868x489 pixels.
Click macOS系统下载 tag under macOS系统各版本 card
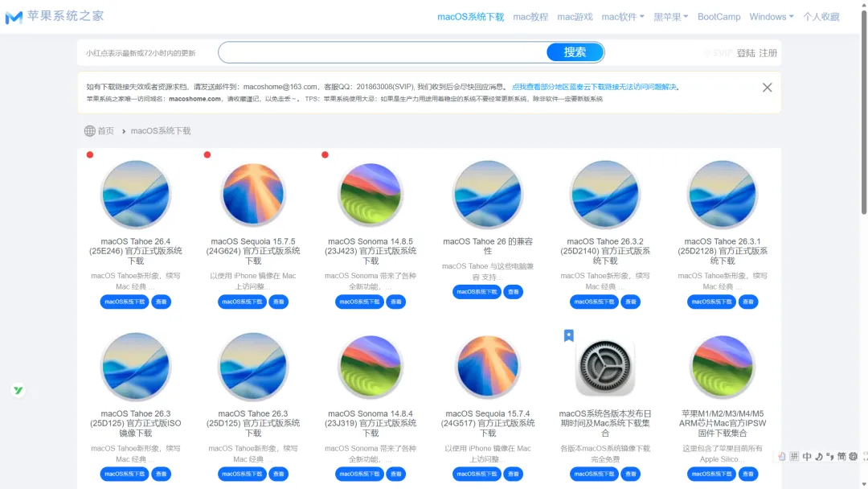click(594, 474)
